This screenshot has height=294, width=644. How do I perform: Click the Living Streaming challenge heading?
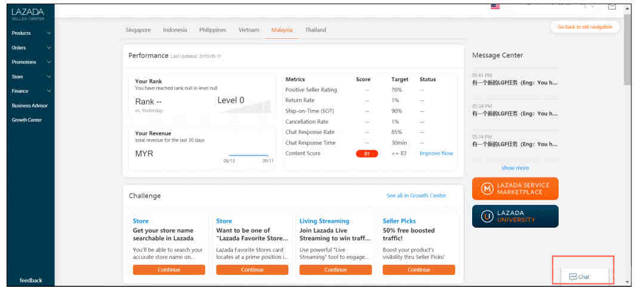324,221
